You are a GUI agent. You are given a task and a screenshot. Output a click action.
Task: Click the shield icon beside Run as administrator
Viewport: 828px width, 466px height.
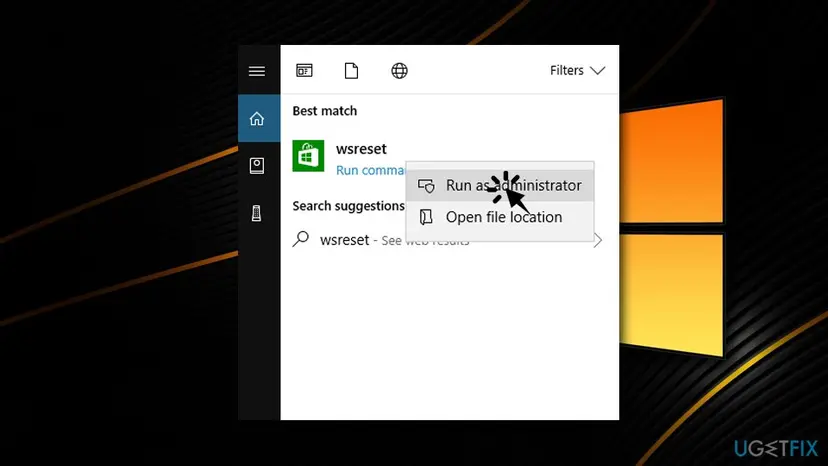[426, 186]
